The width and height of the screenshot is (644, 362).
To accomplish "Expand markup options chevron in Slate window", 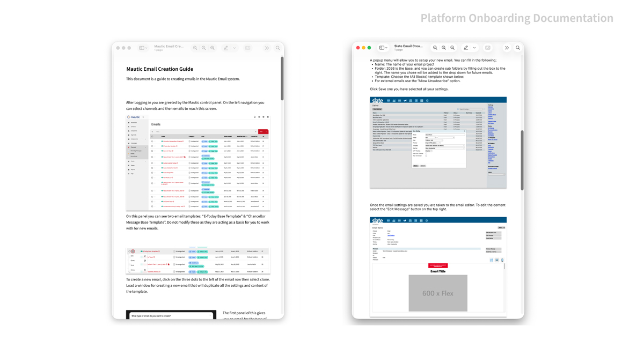I will tap(474, 48).
